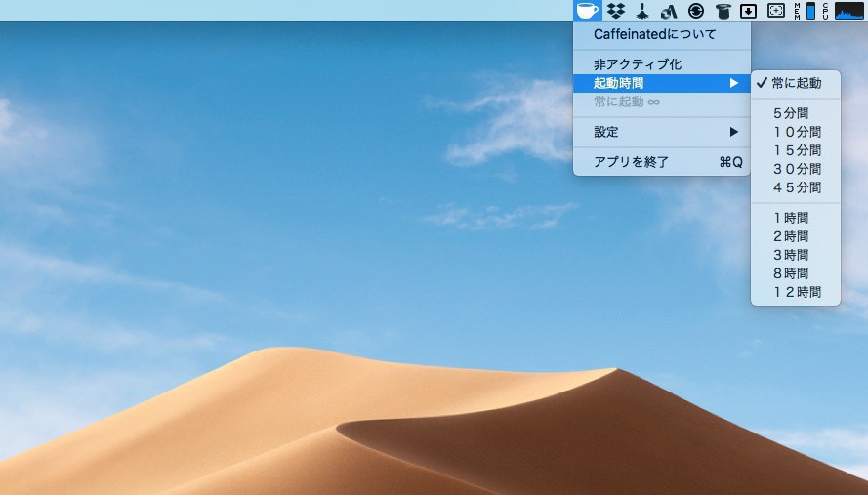Open the Dropbox menu bar icon

(615, 11)
